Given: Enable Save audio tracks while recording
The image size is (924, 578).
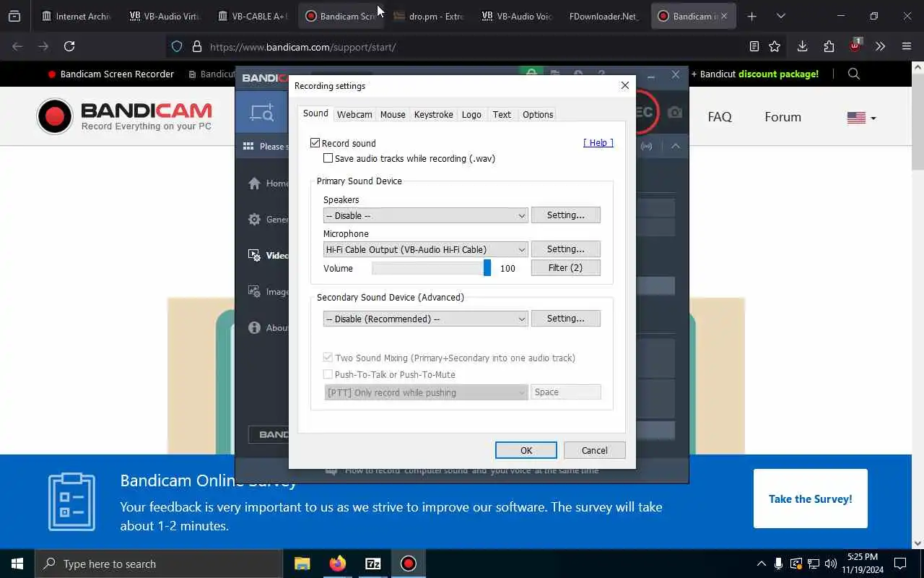Looking at the screenshot, I should coord(328,158).
